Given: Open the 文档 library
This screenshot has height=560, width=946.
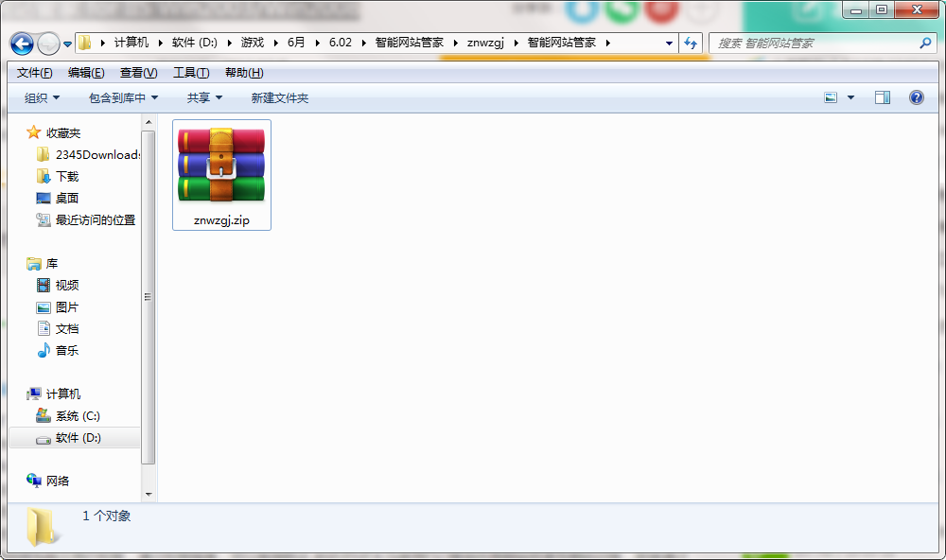Looking at the screenshot, I should [x=67, y=329].
